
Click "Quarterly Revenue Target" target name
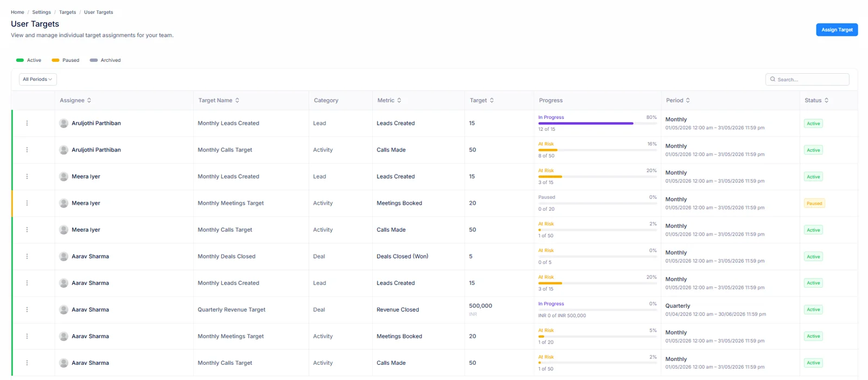coord(232,309)
